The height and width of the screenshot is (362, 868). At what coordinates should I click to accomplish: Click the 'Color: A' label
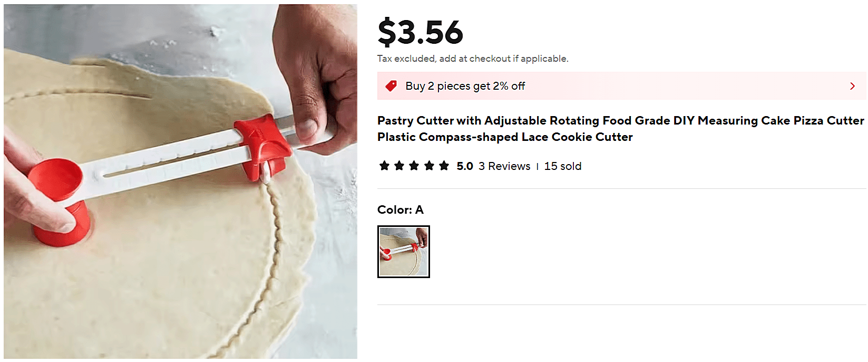coord(400,210)
